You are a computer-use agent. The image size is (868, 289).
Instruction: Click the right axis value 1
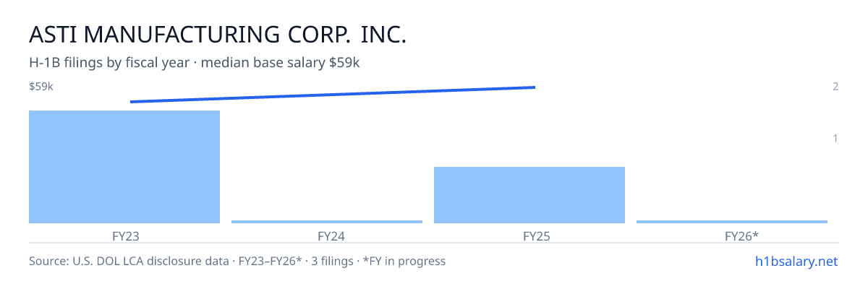coord(835,138)
